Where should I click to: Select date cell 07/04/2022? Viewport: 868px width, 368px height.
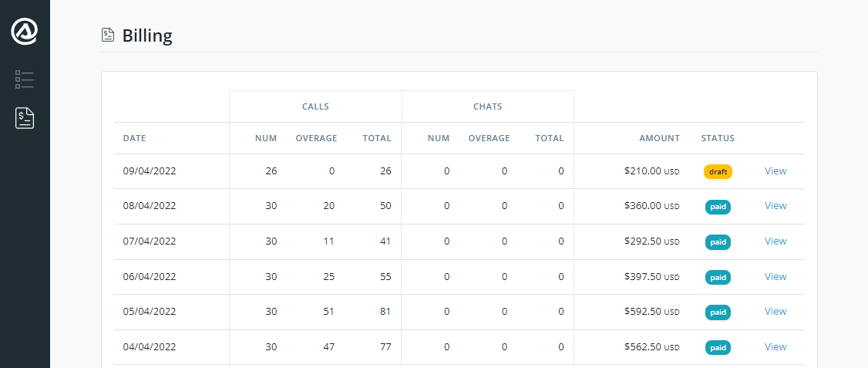pyautogui.click(x=150, y=241)
